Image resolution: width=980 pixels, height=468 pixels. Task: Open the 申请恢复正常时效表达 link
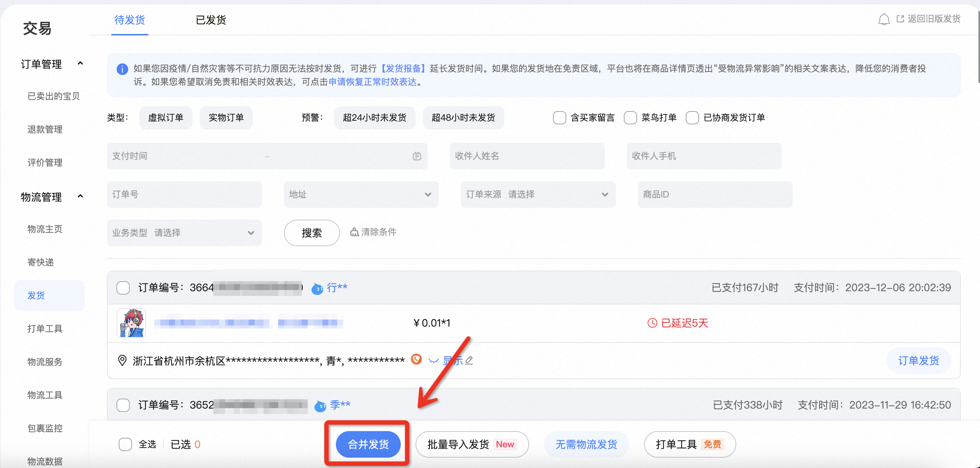coord(372,82)
